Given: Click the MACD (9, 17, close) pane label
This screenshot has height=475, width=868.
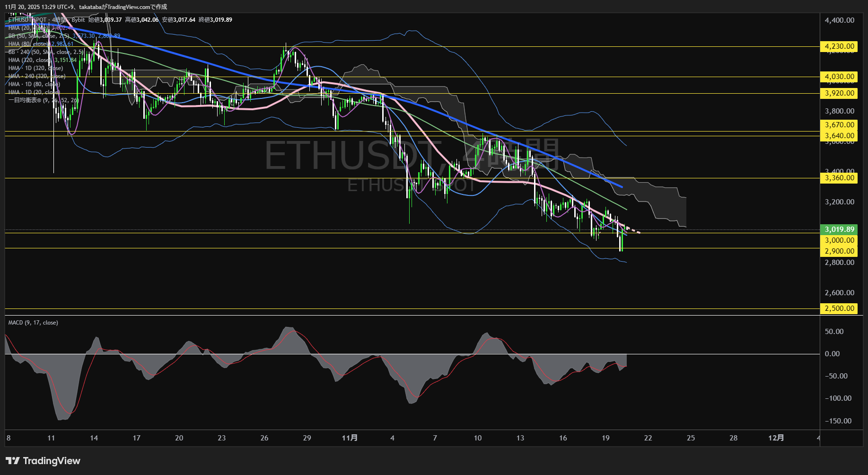Looking at the screenshot, I should (x=33, y=322).
